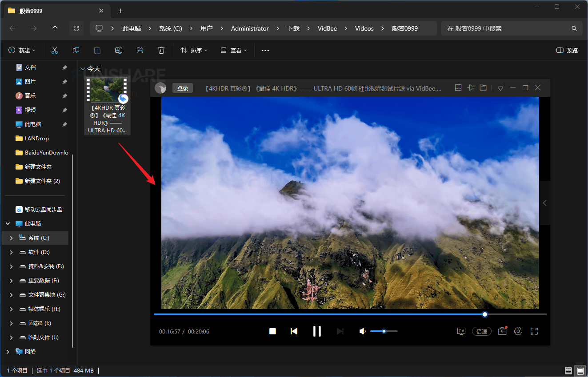This screenshot has height=377, width=588.
Task: Select the 4KHDR video file thumbnail
Action: pyautogui.click(x=107, y=91)
